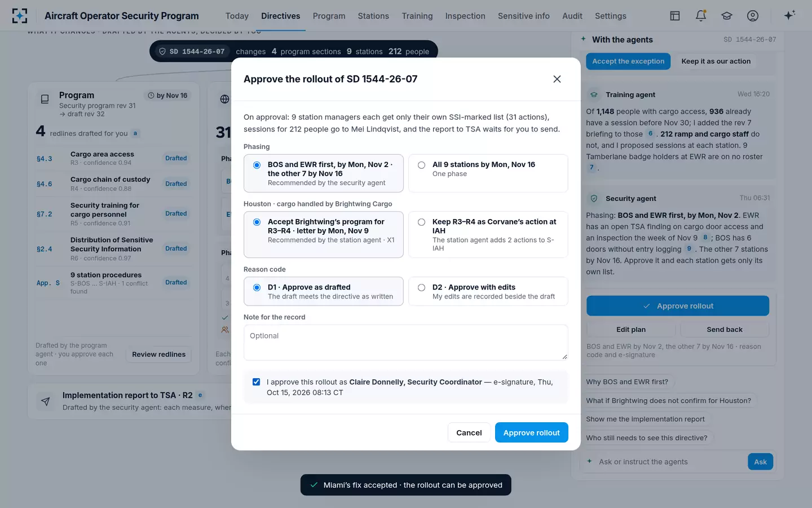Choose Keep R3–R4 as Corvane's action at IAH

click(488, 234)
